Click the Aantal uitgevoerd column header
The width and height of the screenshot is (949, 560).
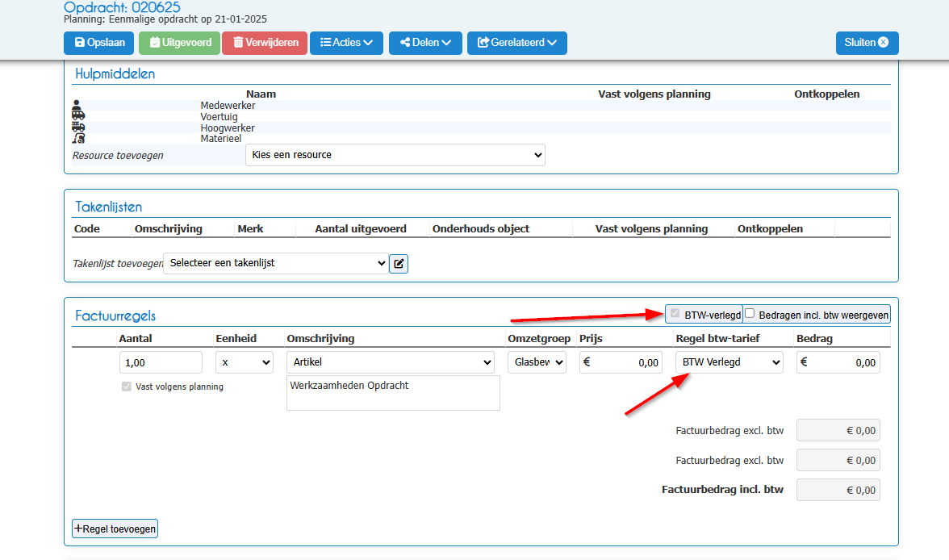coord(361,229)
